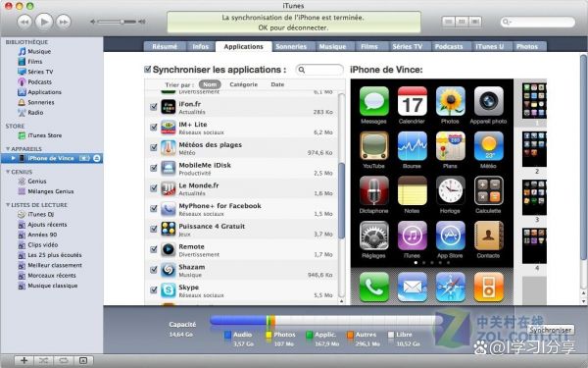Uncheck the MobileMe iDisk checkbox
The image size is (588, 368).
(x=154, y=168)
